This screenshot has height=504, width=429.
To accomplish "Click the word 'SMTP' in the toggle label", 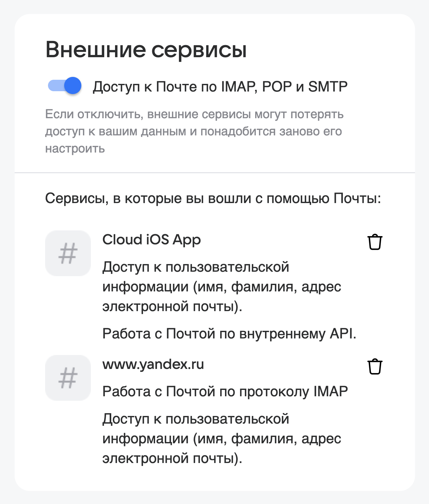I will (328, 87).
